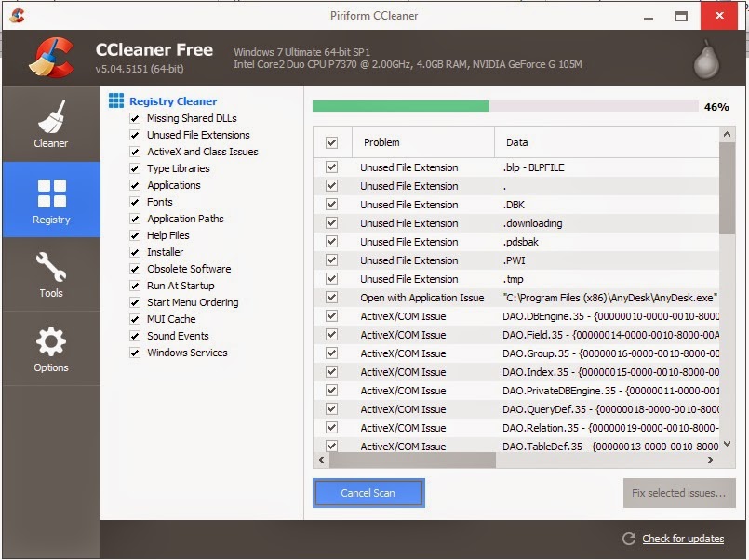749x560 pixels.
Task: Click the CCleaner logo in the header
Action: coord(51,58)
